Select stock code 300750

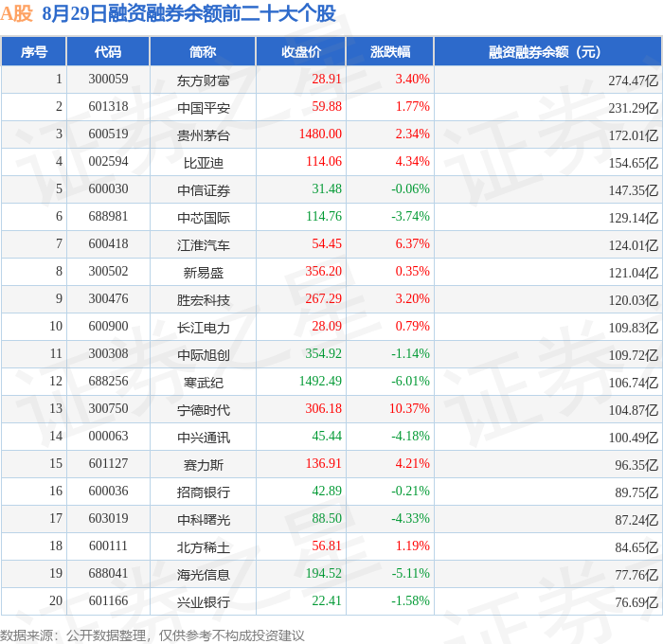pos(108,408)
